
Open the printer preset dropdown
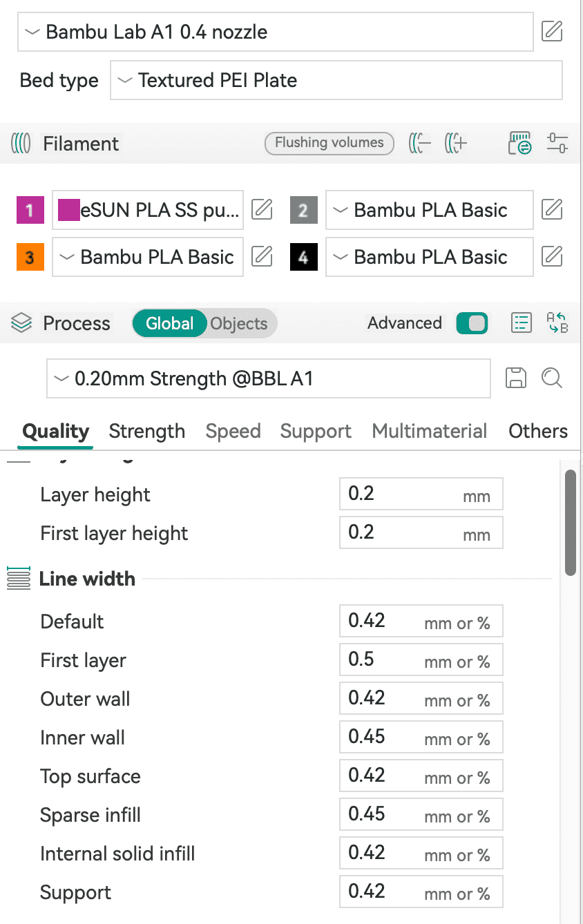click(275, 32)
